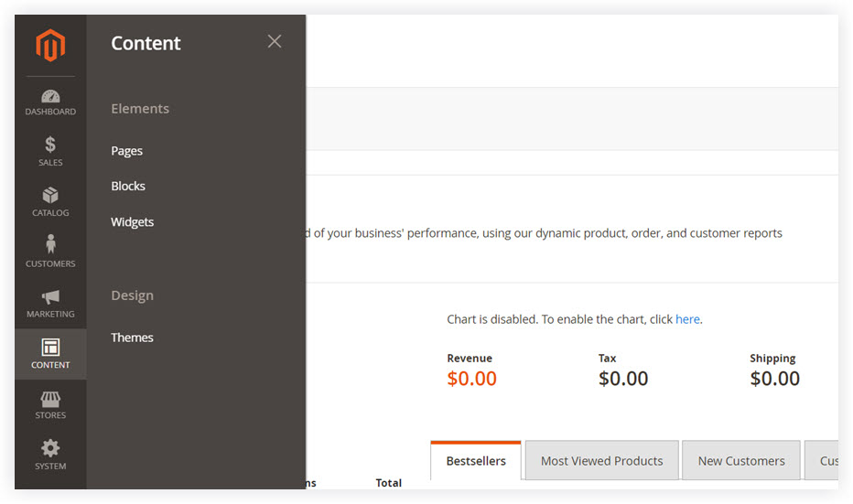Open Themes under Design
The image size is (853, 504).
tap(132, 338)
